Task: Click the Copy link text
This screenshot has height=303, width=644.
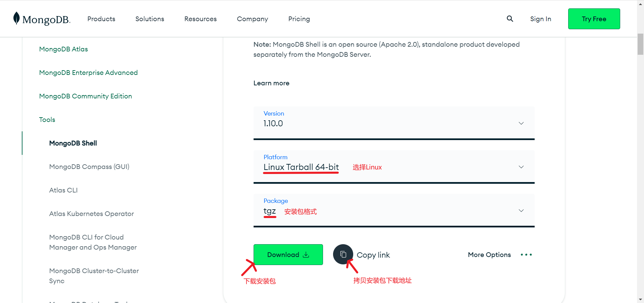Action: 373,255
